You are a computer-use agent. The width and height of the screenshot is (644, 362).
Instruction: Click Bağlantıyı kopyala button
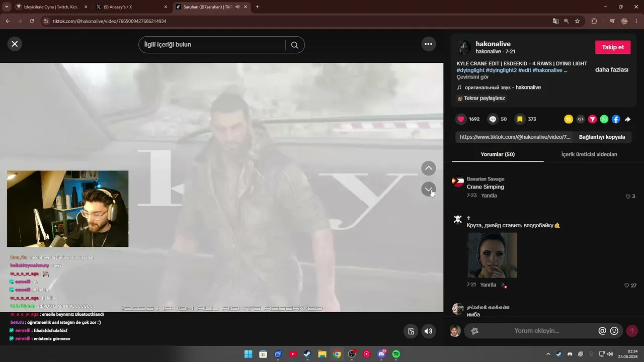coord(602,137)
